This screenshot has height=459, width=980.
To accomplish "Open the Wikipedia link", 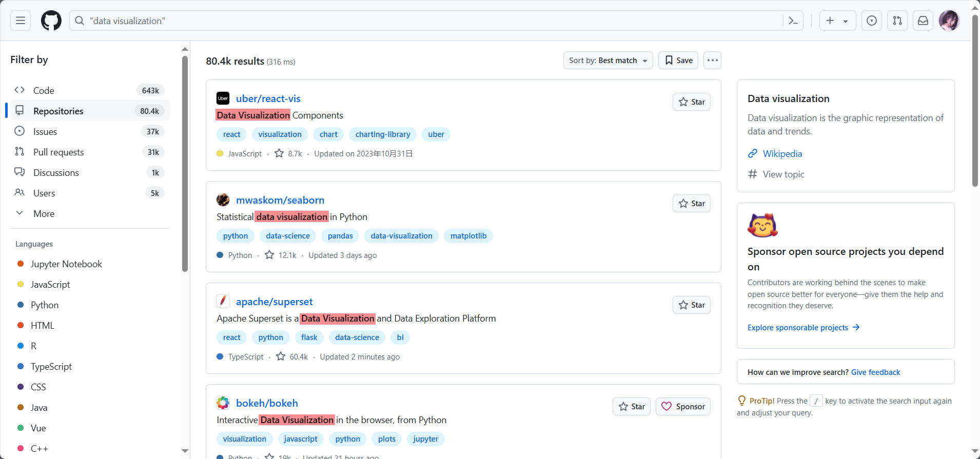I will (x=782, y=154).
